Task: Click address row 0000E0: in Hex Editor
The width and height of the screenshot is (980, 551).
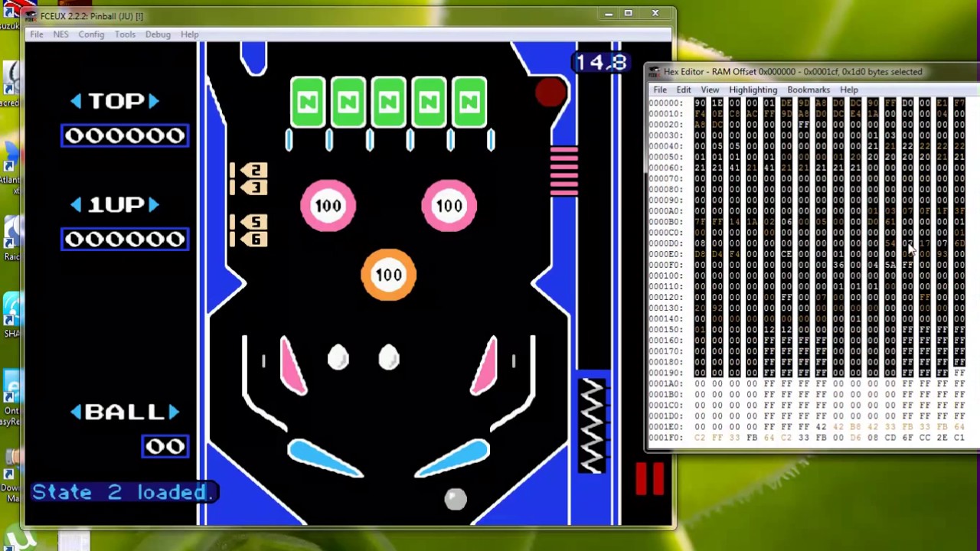Action: (665, 253)
